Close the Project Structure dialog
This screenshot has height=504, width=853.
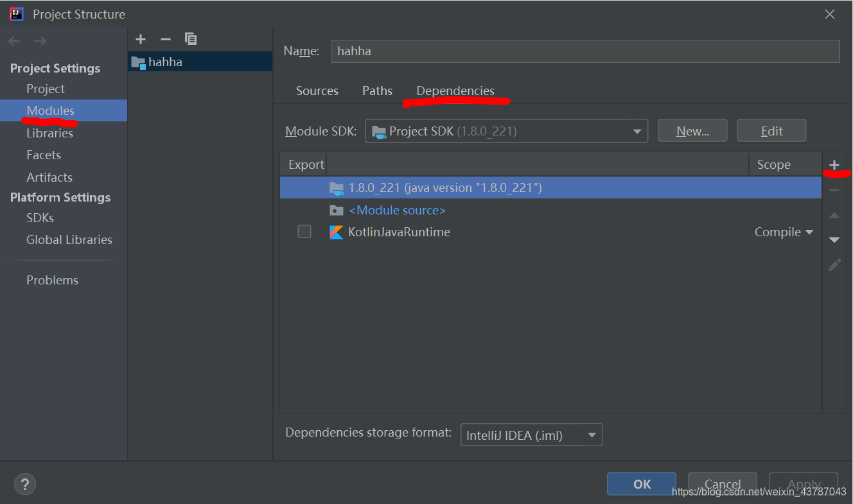tap(830, 14)
